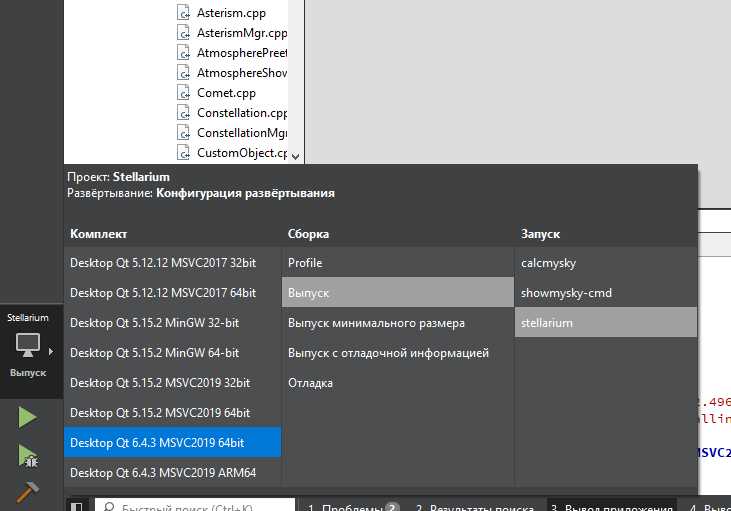Open CustomObject.cpp in the file tree
Screen dimensions: 731x511
click(x=242, y=153)
